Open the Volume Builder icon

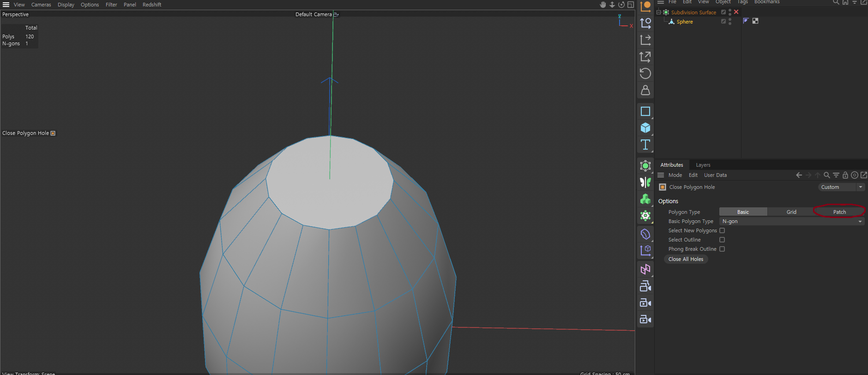pyautogui.click(x=645, y=234)
